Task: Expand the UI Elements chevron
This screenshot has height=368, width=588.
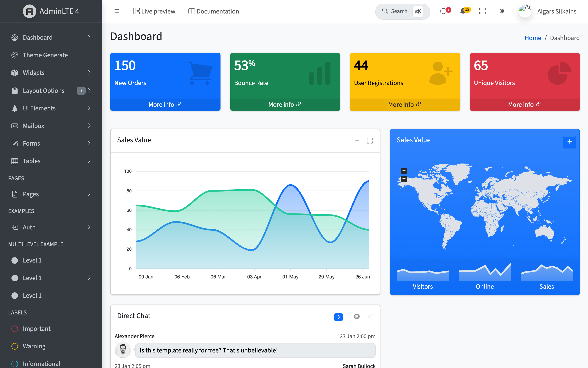Action: tap(89, 108)
